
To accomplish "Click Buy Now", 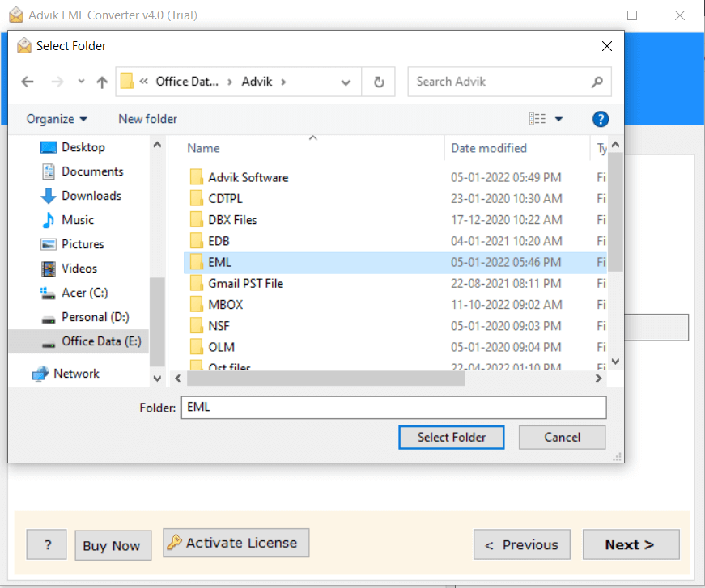I will [x=113, y=544].
